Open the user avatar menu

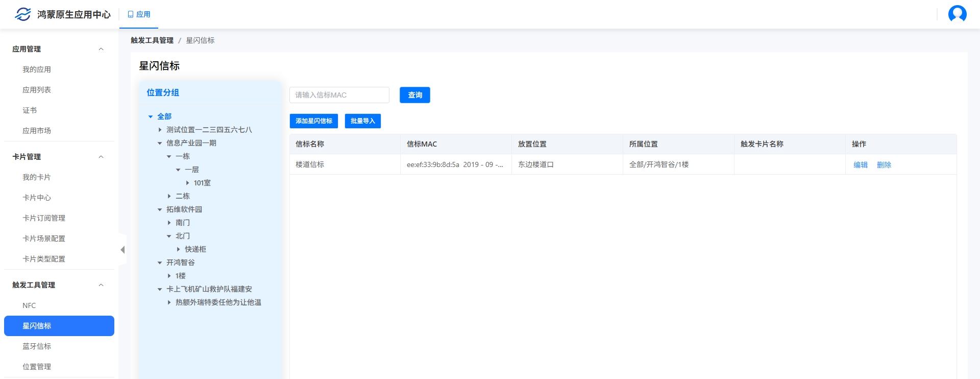(x=957, y=14)
